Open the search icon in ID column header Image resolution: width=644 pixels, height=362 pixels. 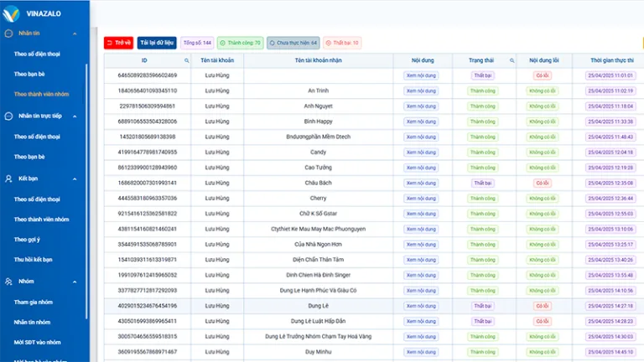point(187,60)
